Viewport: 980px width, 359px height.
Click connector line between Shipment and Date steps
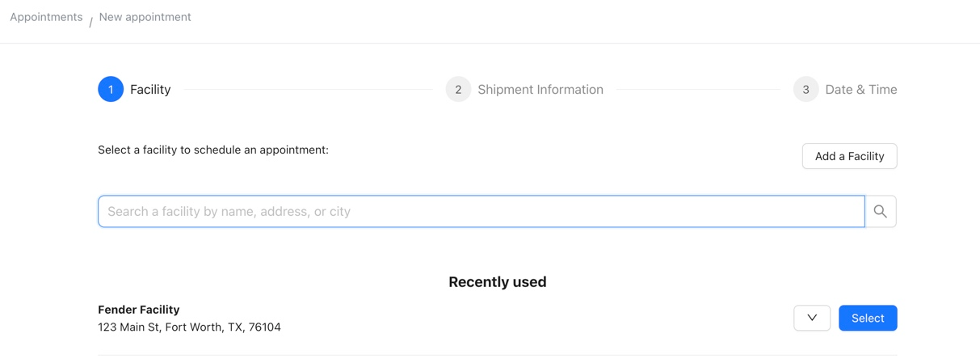[698, 89]
